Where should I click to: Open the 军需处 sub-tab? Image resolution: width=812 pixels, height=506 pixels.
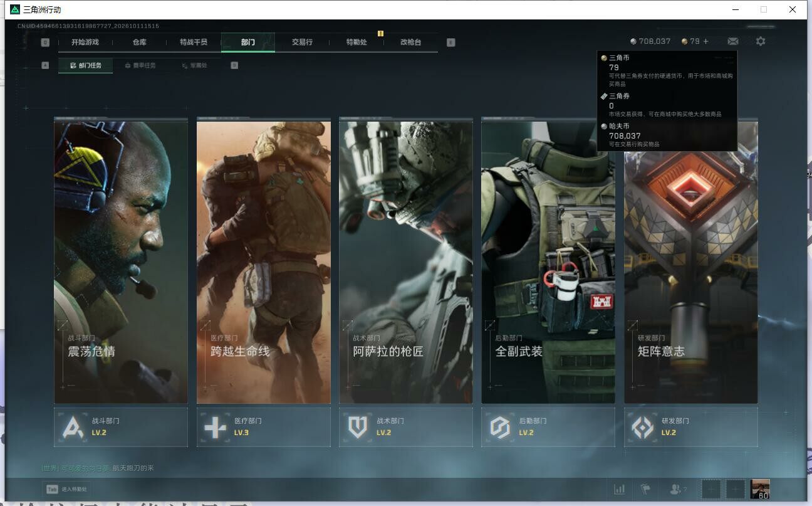coord(194,65)
